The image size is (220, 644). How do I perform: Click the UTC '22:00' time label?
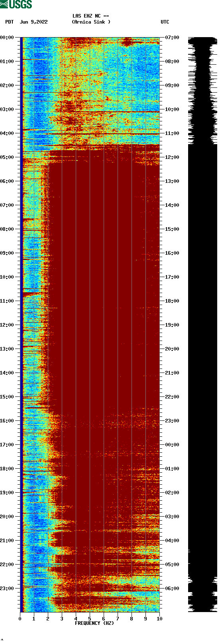pos(172,397)
